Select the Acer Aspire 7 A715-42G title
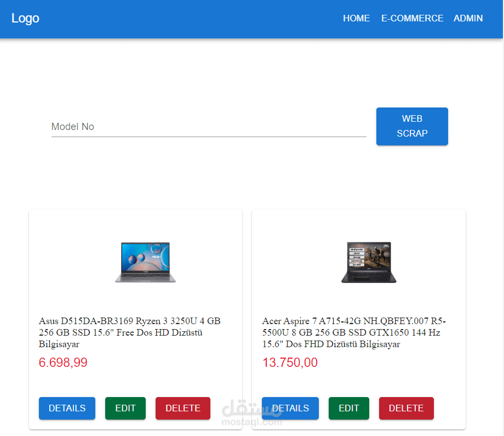 [354, 332]
